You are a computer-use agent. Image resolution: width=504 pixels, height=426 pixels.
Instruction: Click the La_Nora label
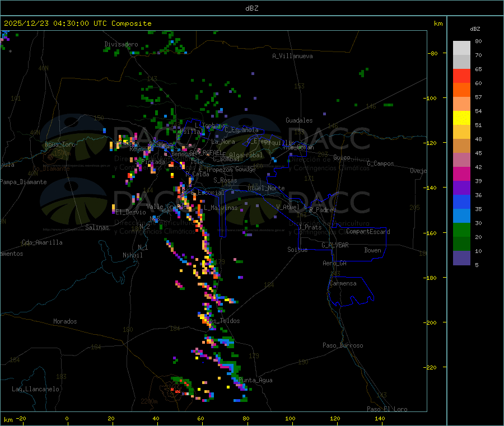pos(223,142)
